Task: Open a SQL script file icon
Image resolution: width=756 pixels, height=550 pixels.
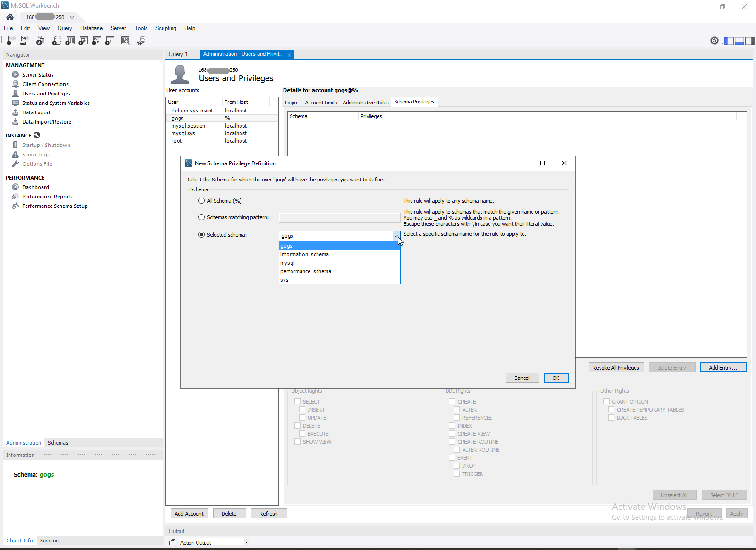Action: point(25,41)
